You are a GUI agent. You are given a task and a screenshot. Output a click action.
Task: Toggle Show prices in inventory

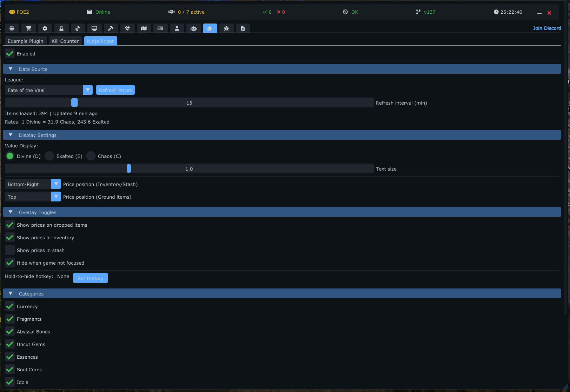click(10, 238)
